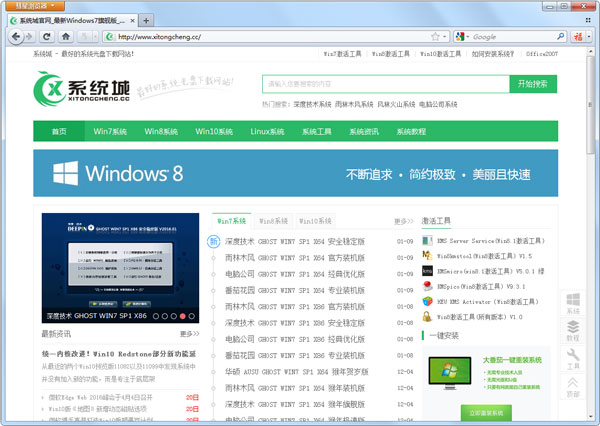Open the 系统教程 navigation item
Image resolution: width=600 pixels, height=426 pixels.
click(x=411, y=131)
